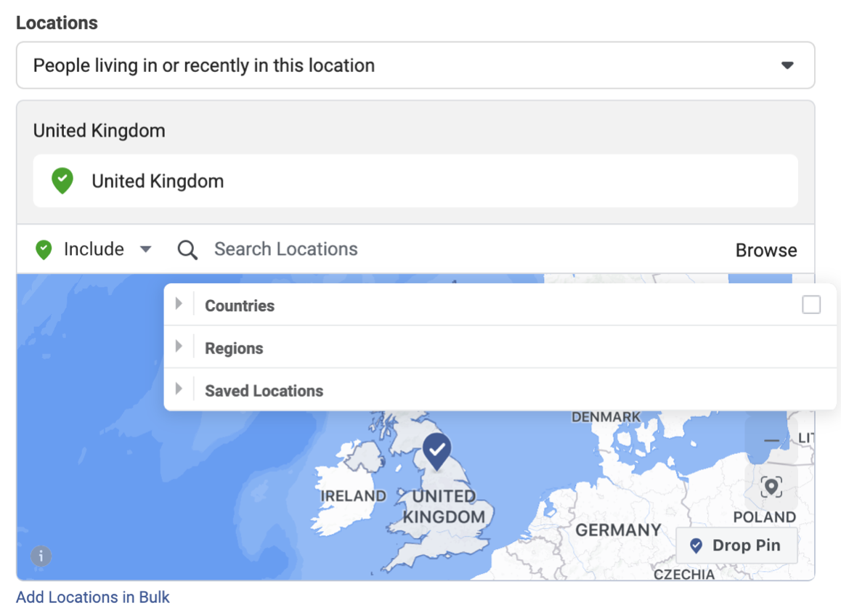Expand the Regions list

click(x=179, y=346)
